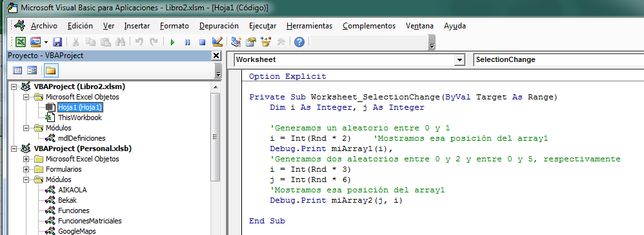Expand Microsoft Excel Objetos under Personal.xlsb
The image size is (644, 235).
(x=26, y=159)
